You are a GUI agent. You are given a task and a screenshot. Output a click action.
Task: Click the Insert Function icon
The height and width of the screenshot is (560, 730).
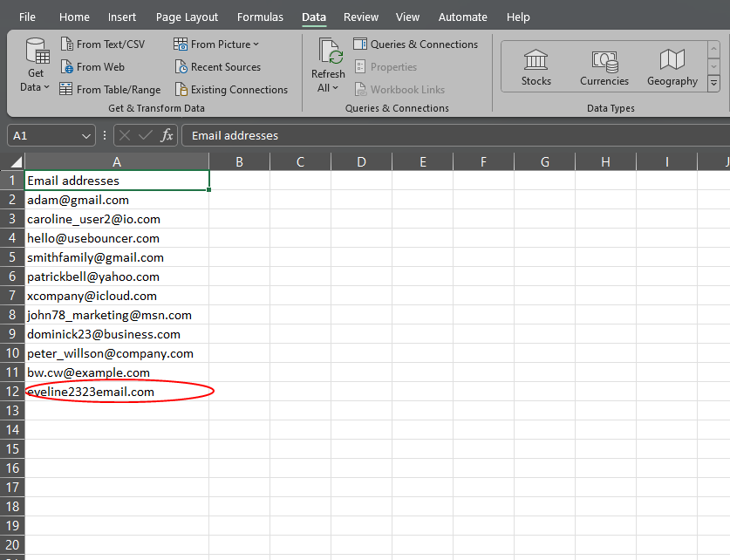[x=166, y=135]
